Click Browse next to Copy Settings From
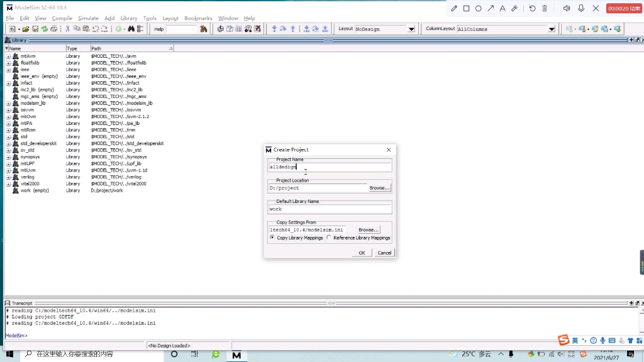The height and width of the screenshot is (362, 644). click(369, 230)
